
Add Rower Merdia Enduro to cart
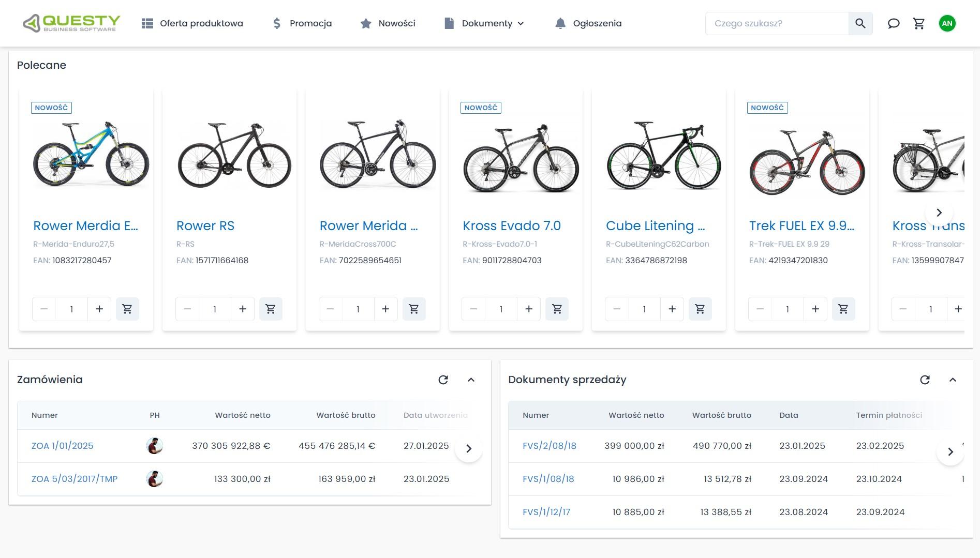click(x=127, y=309)
